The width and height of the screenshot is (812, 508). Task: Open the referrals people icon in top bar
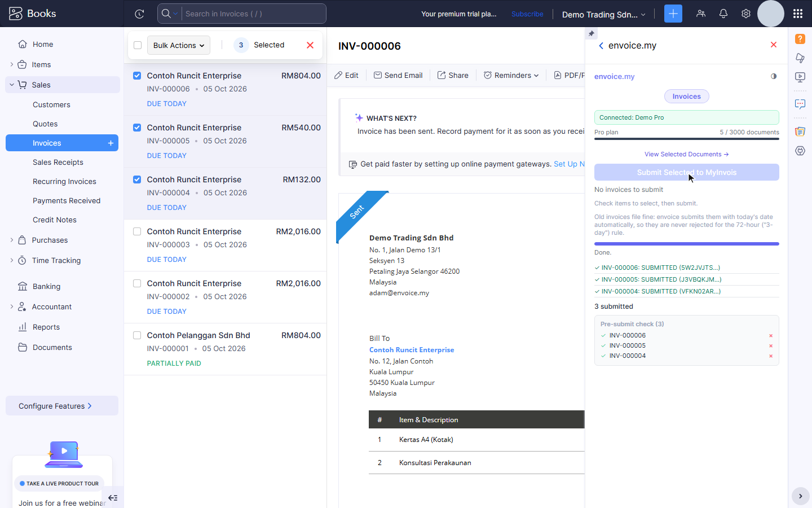click(x=701, y=14)
